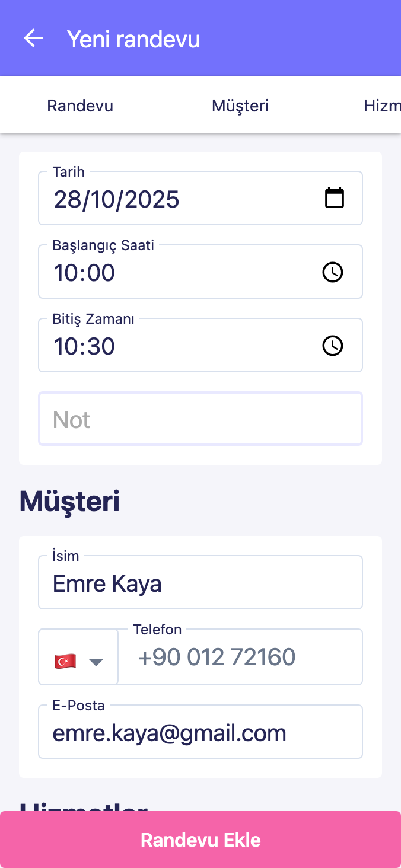Viewport: 401px width, 868px height.
Task: Go back using the arrow icon
Action: (33, 39)
